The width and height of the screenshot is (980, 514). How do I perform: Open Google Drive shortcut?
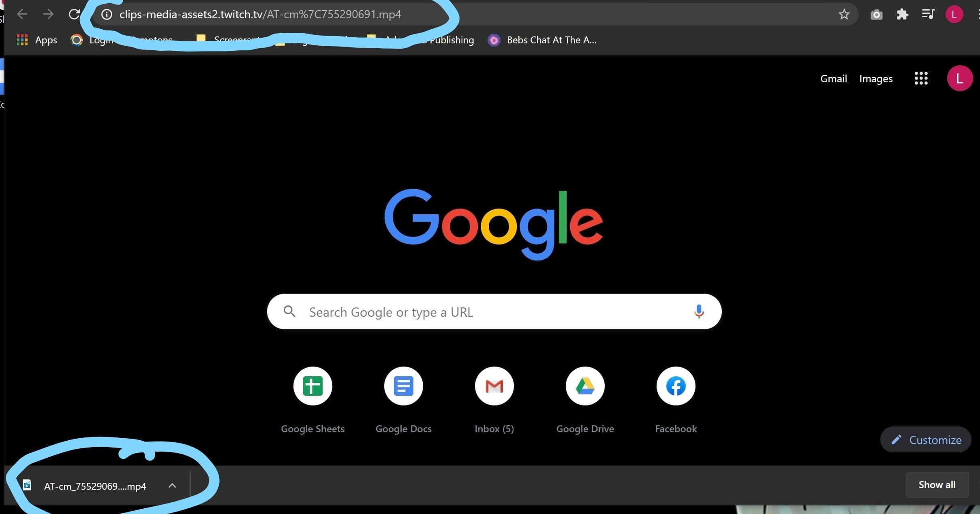click(x=585, y=386)
